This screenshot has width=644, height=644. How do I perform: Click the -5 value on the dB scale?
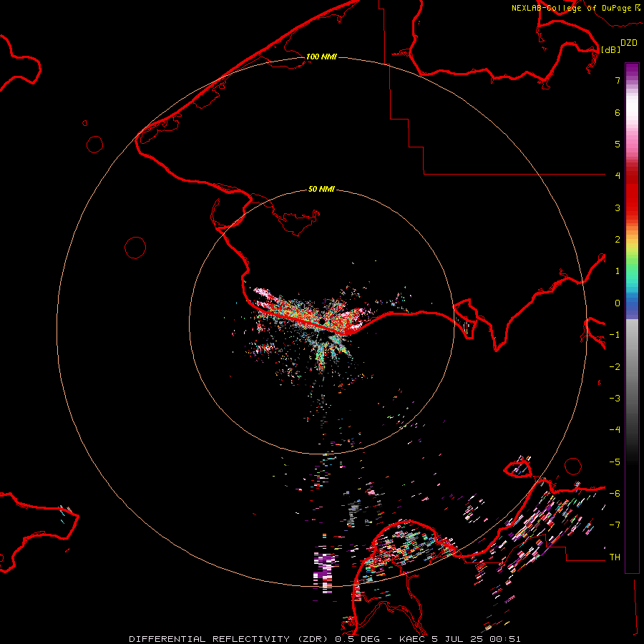(615, 462)
